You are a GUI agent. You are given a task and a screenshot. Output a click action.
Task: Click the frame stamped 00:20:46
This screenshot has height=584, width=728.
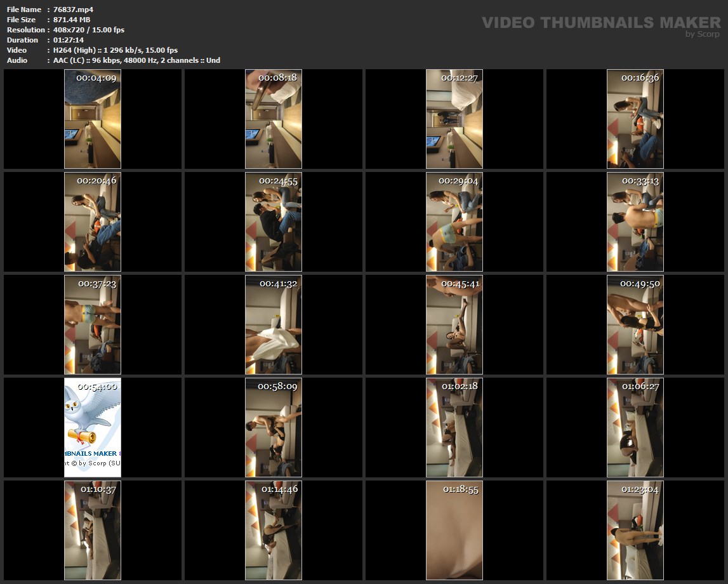[x=93, y=222]
